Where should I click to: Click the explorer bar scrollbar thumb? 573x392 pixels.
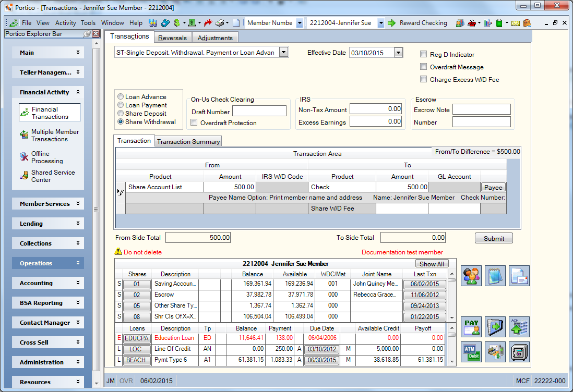97,210
